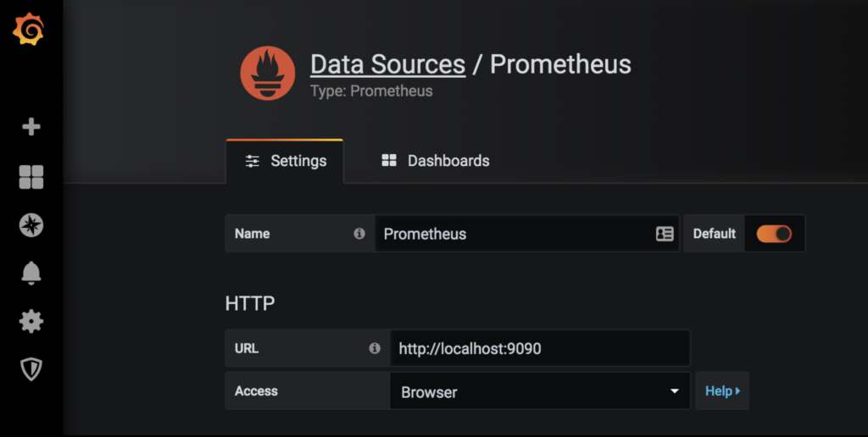868x437 pixels.
Task: Show the info tooltip beside URL
Action: click(375, 348)
